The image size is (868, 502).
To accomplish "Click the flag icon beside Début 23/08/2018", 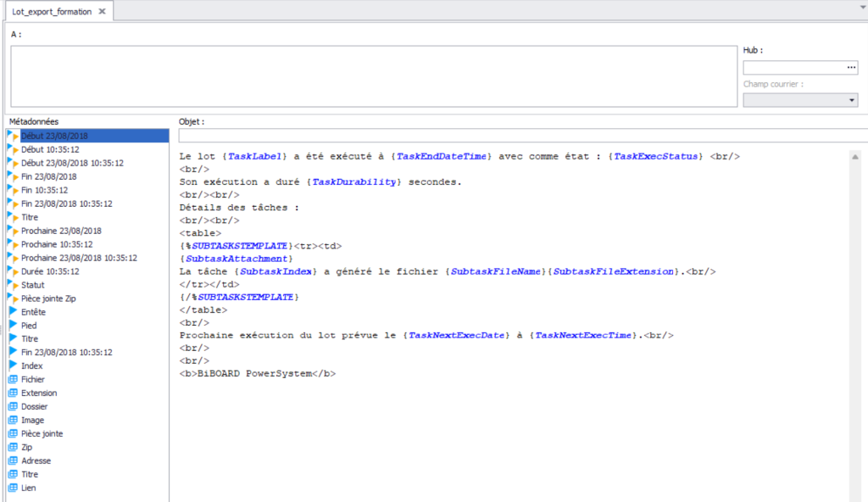I will (x=13, y=135).
